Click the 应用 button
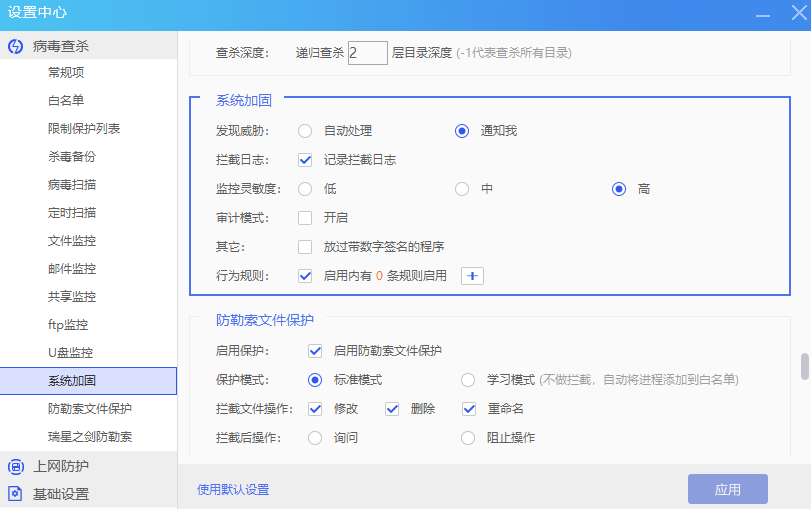This screenshot has width=811, height=509. 727,489
